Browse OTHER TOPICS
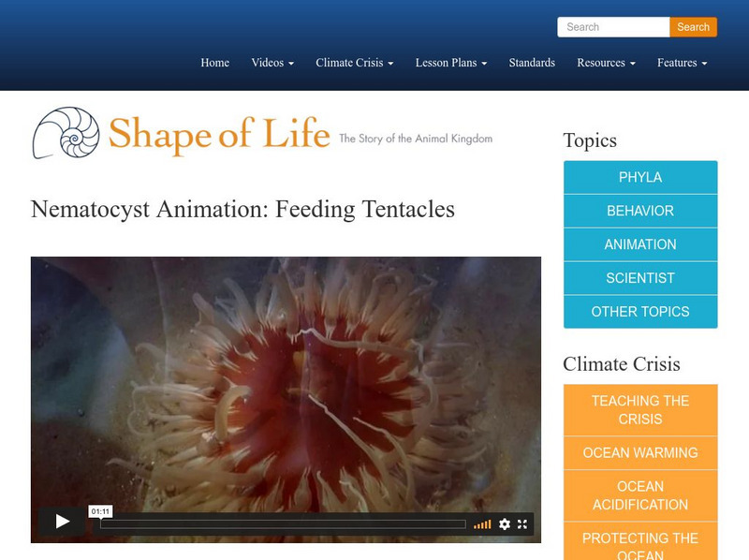This screenshot has width=749, height=560. [x=639, y=312]
